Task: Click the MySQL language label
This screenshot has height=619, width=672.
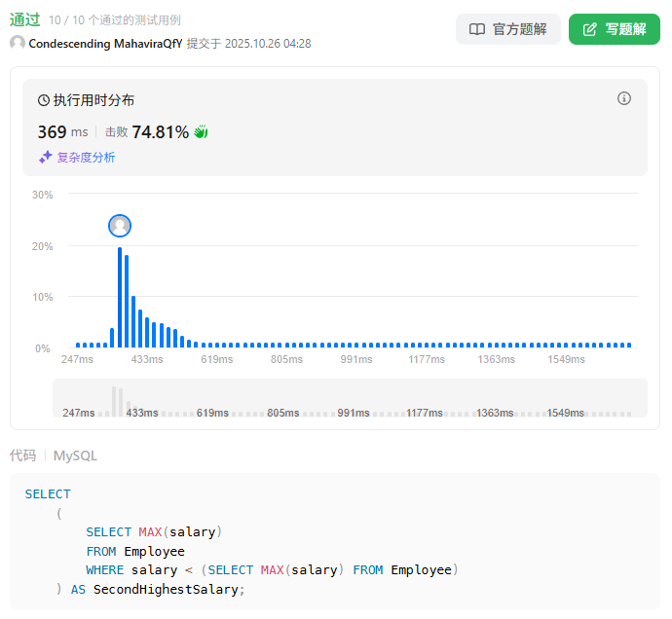Action: [x=75, y=455]
